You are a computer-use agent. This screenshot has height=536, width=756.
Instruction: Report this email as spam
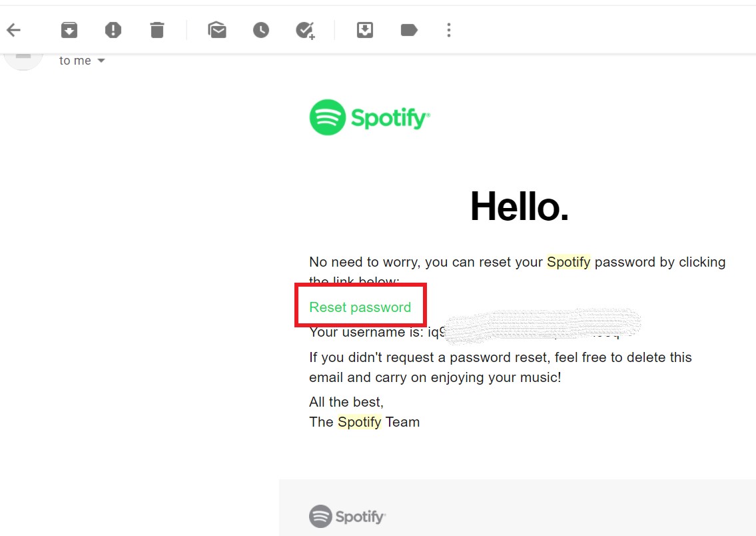113,29
